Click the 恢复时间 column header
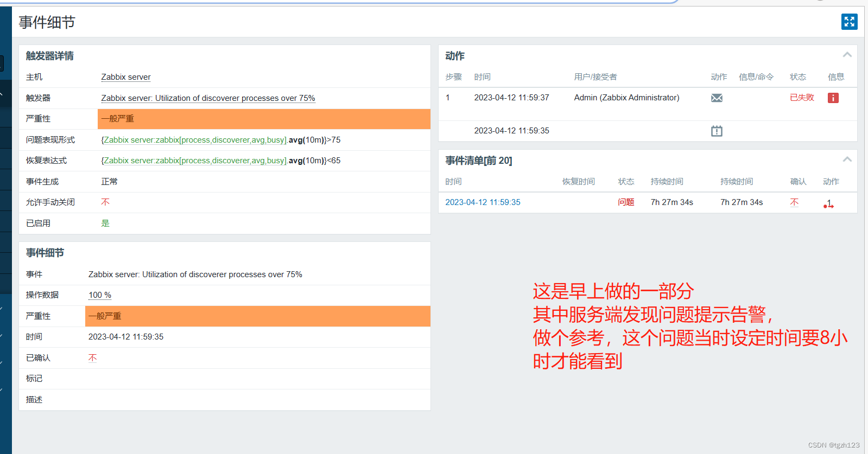The image size is (868, 454). (579, 182)
